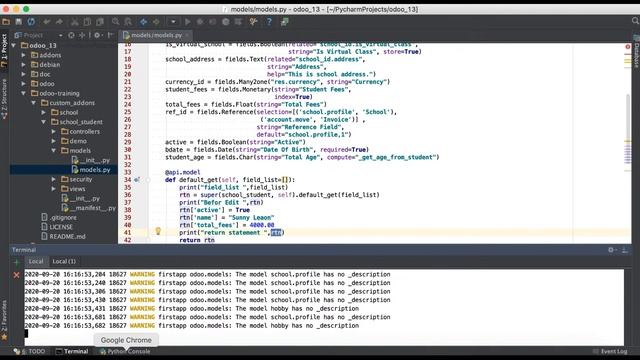Viewport: 640px width, 360px height.
Task: Click the override gutter icon at line 34
Action: [x=137, y=180]
